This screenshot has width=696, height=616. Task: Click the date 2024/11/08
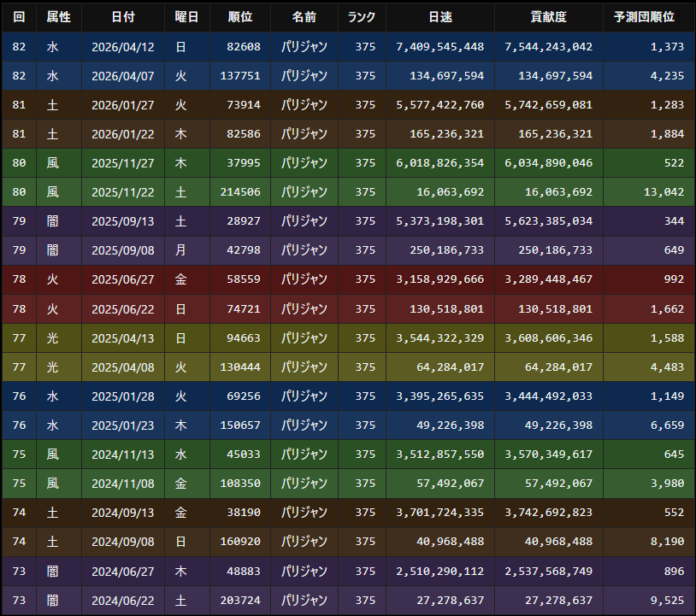coord(123,484)
